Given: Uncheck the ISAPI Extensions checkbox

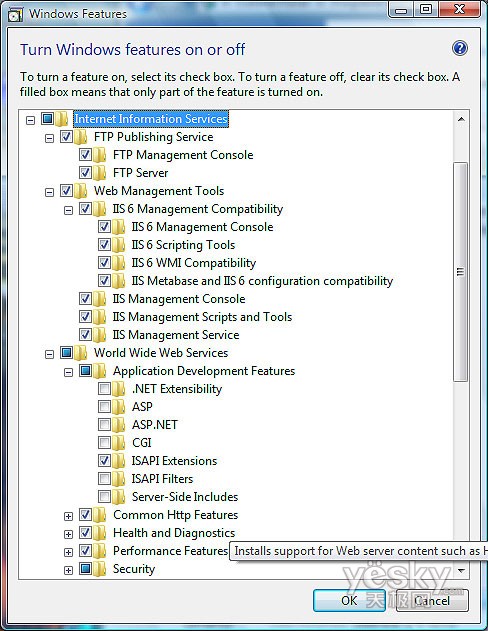Looking at the screenshot, I should click(104, 460).
